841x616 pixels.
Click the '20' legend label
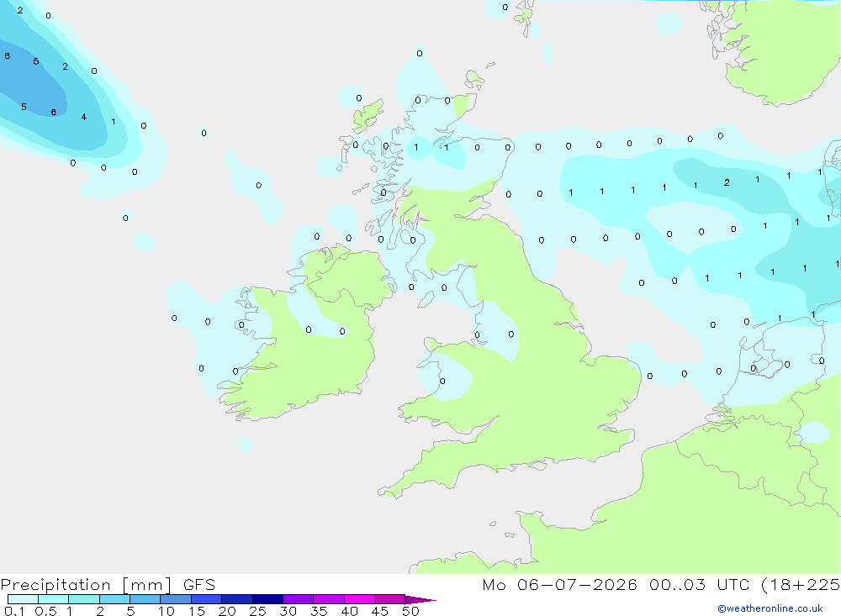coord(227,611)
